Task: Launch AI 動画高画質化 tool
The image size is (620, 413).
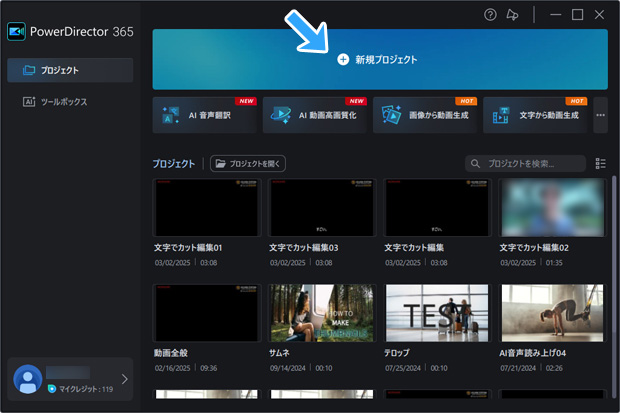Action: coord(315,115)
